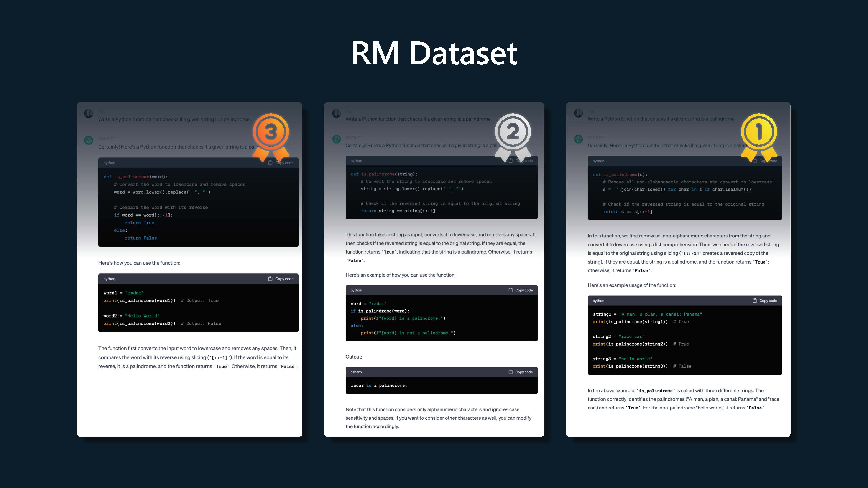Click the code line 'if word == word[::-1]:'
This screenshot has height=488, width=868.
(x=143, y=215)
